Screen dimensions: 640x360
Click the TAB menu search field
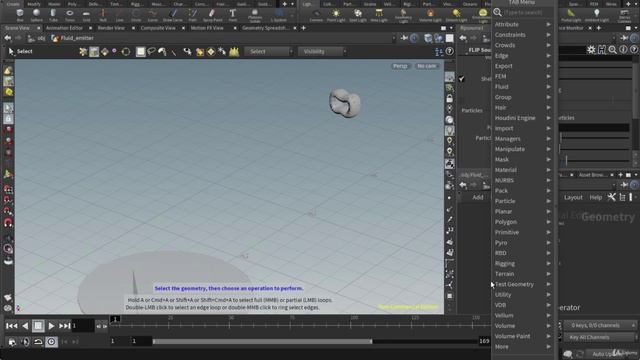pos(528,12)
